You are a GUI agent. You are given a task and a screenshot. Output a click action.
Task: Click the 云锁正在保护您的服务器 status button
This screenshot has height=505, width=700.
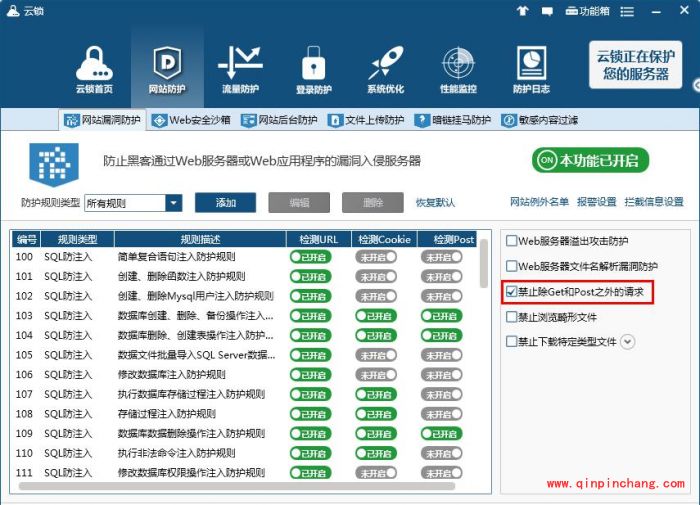click(x=635, y=65)
